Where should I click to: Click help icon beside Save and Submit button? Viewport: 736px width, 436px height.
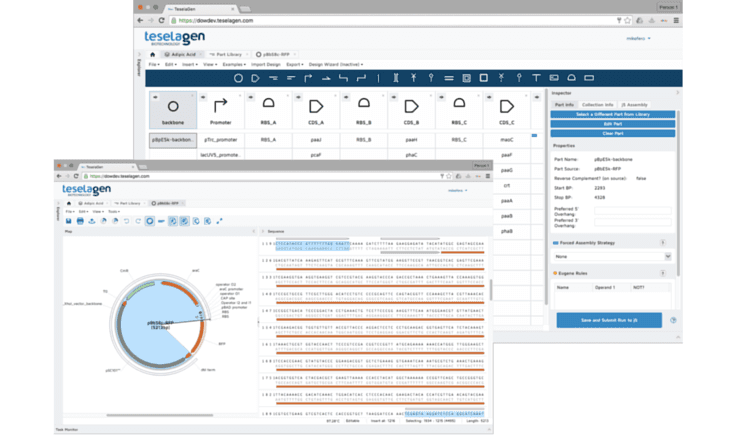coord(673,320)
